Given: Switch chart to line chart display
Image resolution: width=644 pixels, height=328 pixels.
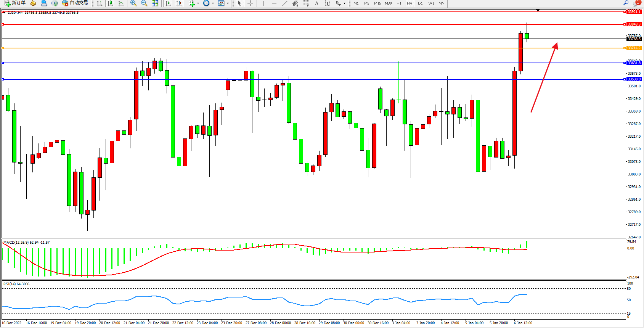Looking at the screenshot, I should tap(121, 3).
